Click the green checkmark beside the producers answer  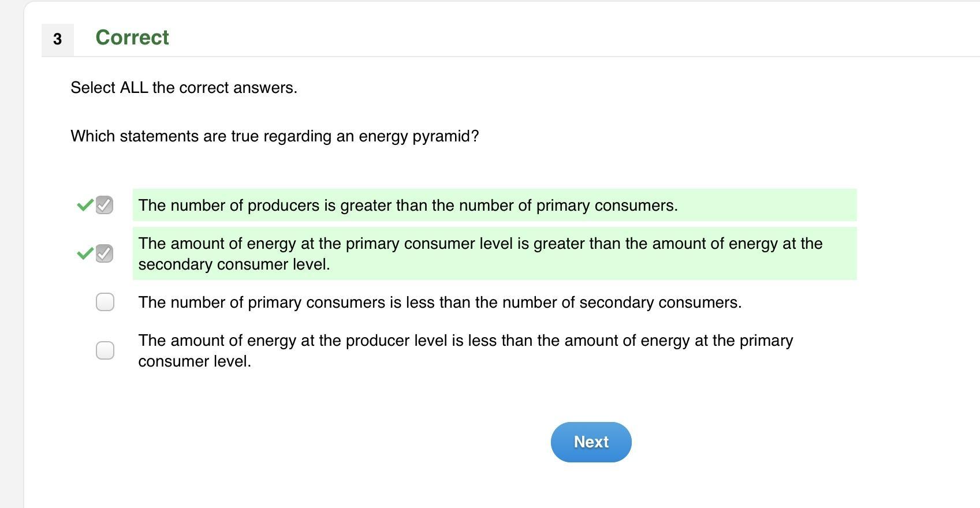85,205
